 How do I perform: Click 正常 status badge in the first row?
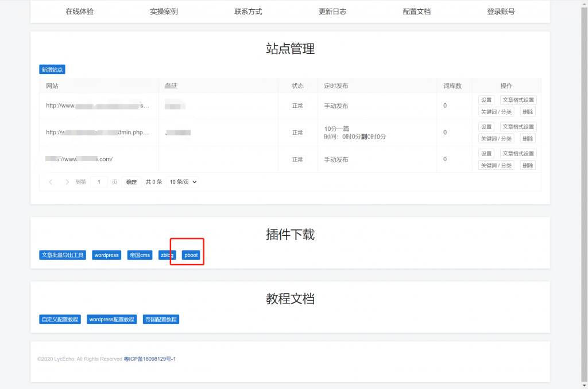click(x=297, y=106)
